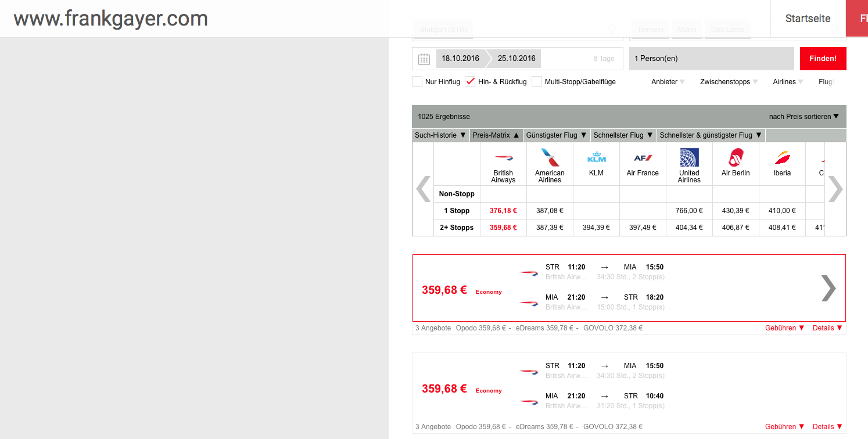Change the return date 25.10.2016

click(517, 59)
